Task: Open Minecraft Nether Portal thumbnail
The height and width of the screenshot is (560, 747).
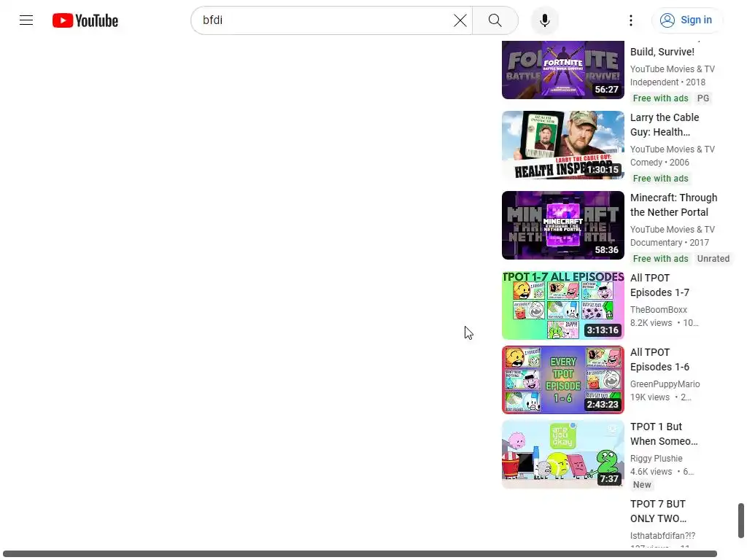Action: point(562,225)
